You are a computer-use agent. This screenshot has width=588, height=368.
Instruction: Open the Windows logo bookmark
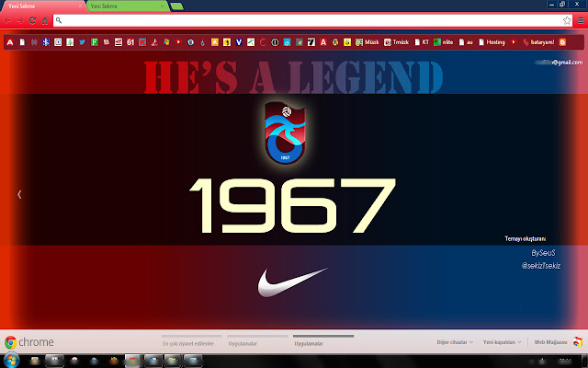166,42
